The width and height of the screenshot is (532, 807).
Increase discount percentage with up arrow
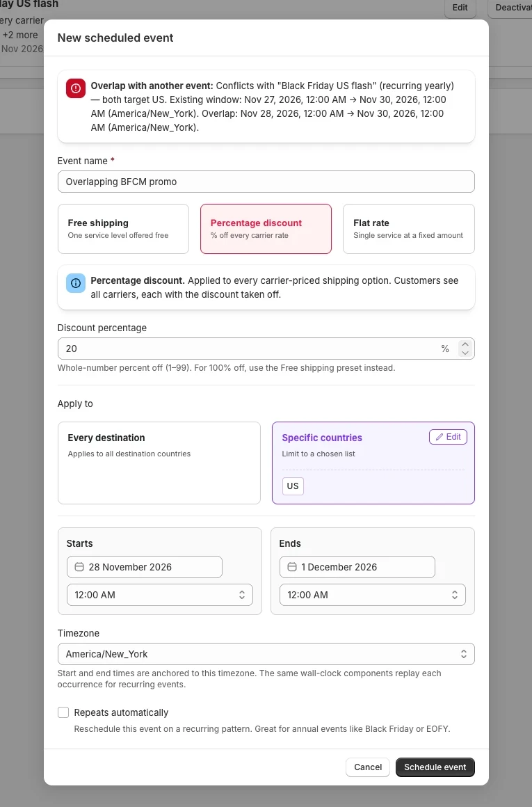(465, 344)
